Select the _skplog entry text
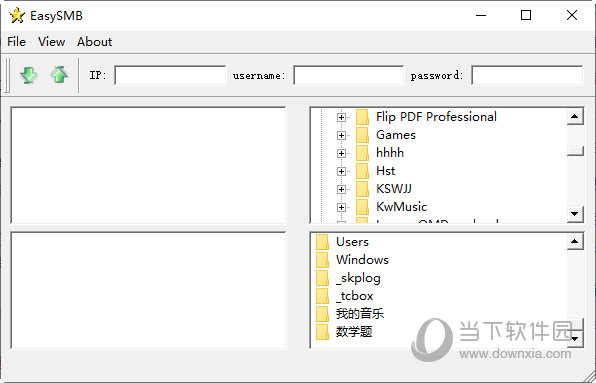 tap(358, 278)
